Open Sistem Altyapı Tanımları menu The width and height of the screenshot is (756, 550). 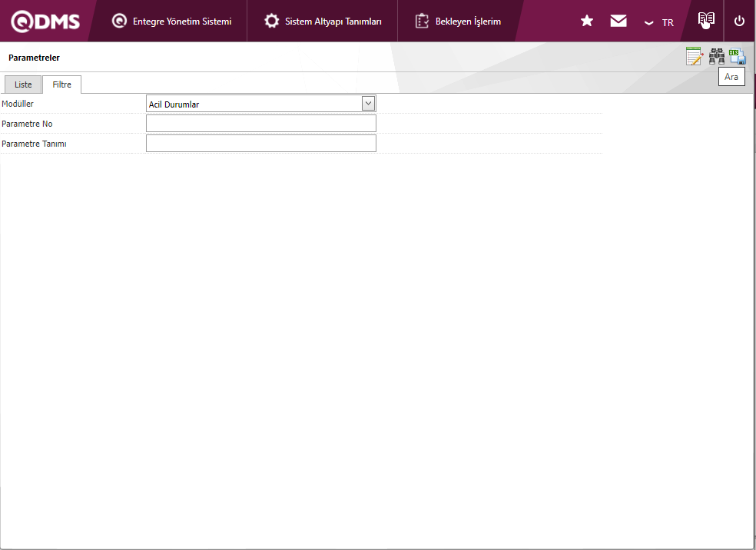pos(323,22)
